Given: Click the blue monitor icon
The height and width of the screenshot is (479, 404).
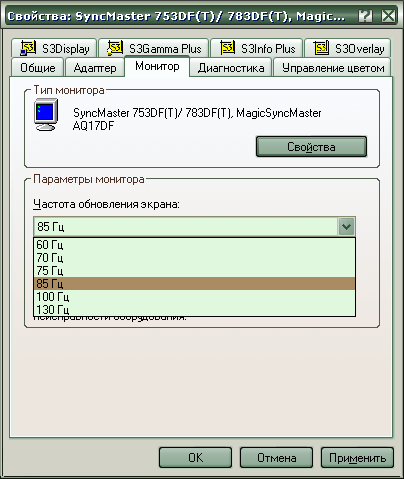Looking at the screenshot, I should click(46, 115).
